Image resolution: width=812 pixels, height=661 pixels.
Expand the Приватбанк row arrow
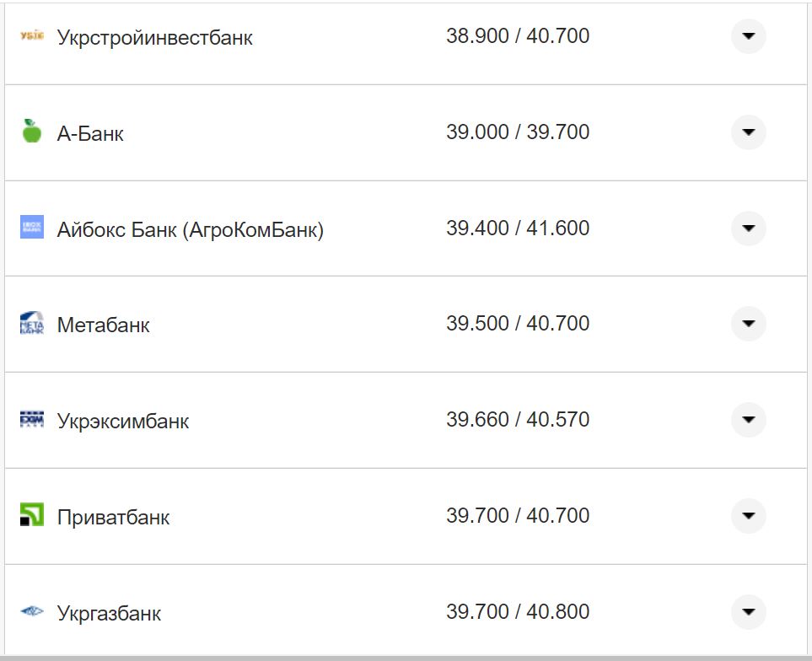click(x=748, y=516)
